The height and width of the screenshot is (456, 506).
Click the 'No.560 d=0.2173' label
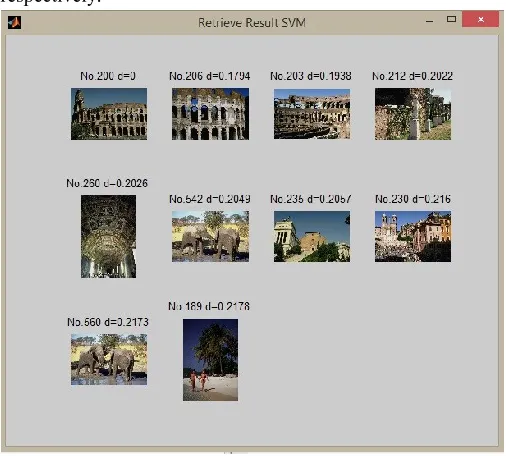pyautogui.click(x=108, y=322)
